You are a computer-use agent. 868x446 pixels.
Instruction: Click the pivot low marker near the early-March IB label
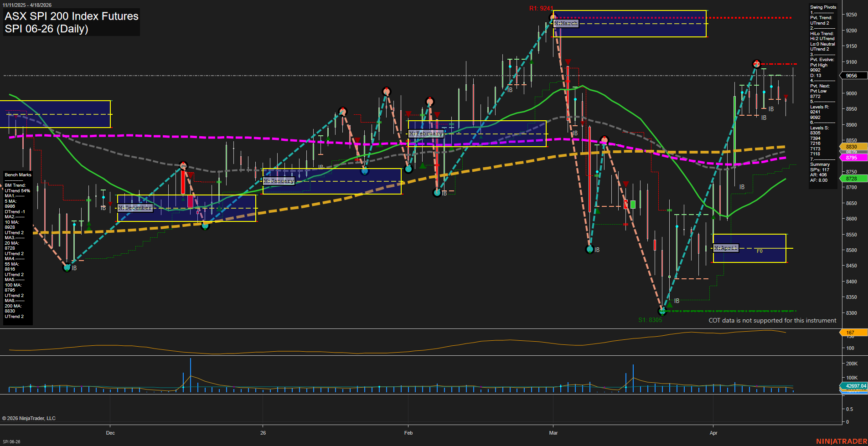click(x=590, y=249)
